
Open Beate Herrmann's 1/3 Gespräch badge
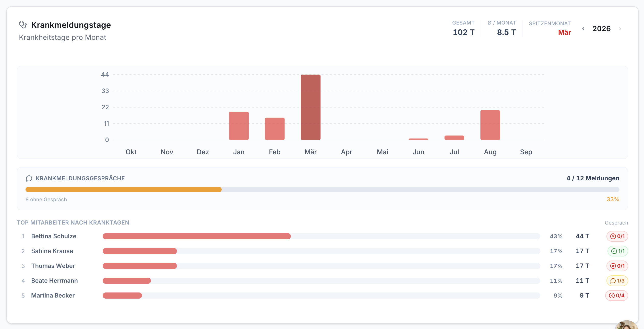pyautogui.click(x=617, y=281)
